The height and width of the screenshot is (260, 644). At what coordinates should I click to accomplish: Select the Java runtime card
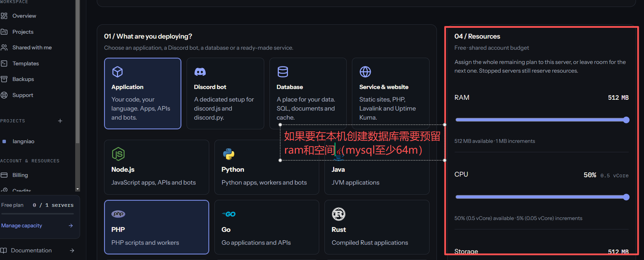coord(377,167)
